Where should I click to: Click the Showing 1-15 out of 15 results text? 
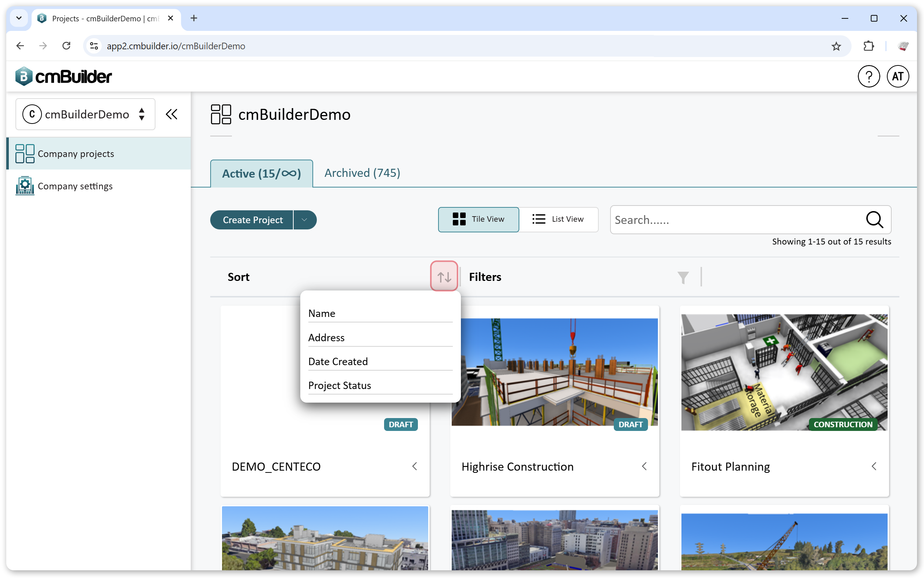[831, 242]
